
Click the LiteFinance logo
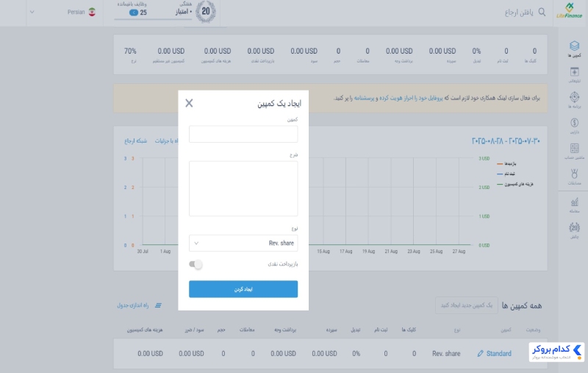tap(569, 11)
